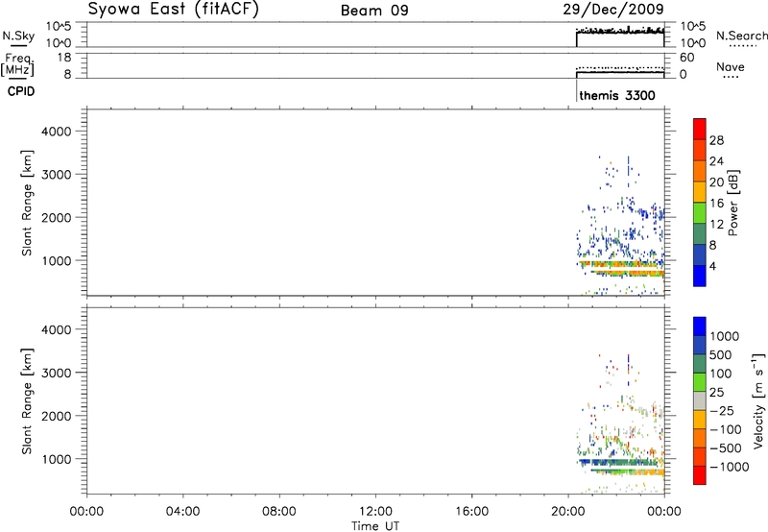Click the "Syowa East (fitACF)" title
This screenshot has height=532, width=768.
173,9
